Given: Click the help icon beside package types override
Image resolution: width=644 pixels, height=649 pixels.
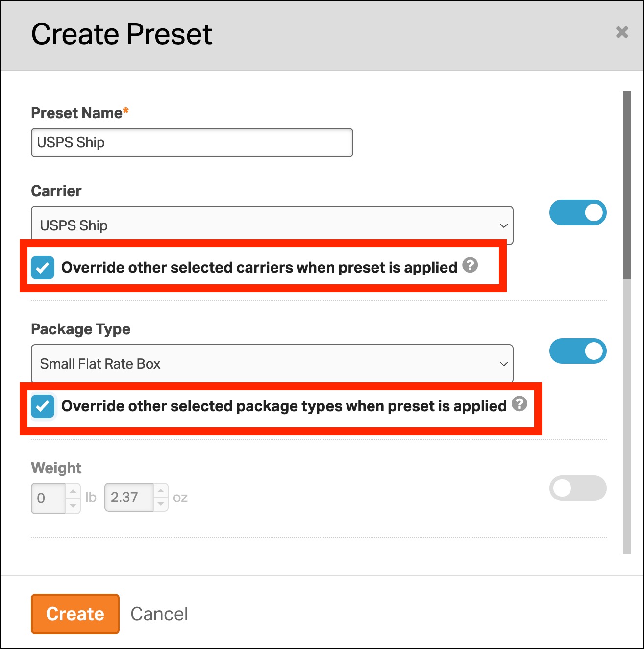Looking at the screenshot, I should point(520,404).
